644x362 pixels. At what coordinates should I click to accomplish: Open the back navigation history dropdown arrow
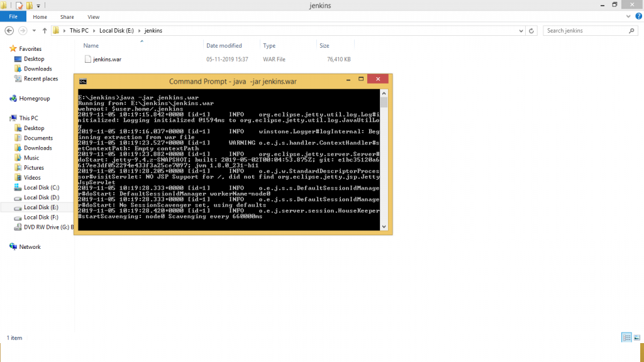[34, 30]
